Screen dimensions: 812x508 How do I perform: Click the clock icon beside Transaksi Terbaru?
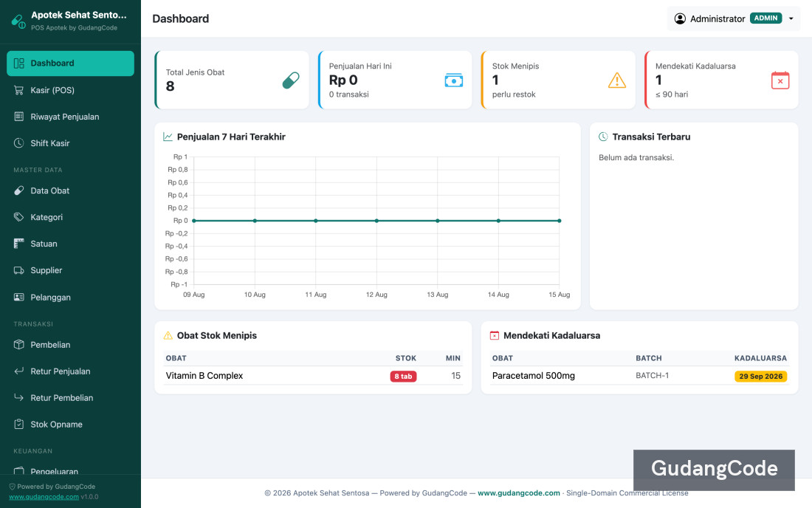(603, 137)
